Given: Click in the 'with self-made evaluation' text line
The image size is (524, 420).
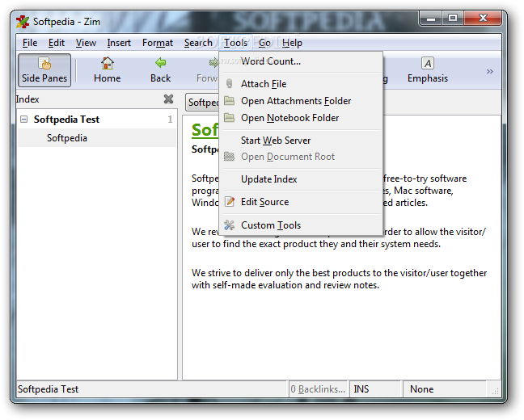Looking at the screenshot, I should coord(285,285).
